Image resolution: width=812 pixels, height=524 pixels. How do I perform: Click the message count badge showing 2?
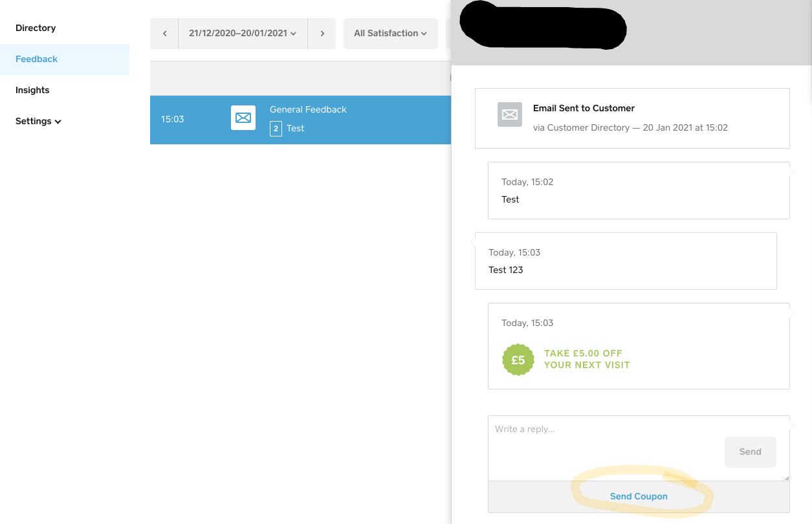276,129
